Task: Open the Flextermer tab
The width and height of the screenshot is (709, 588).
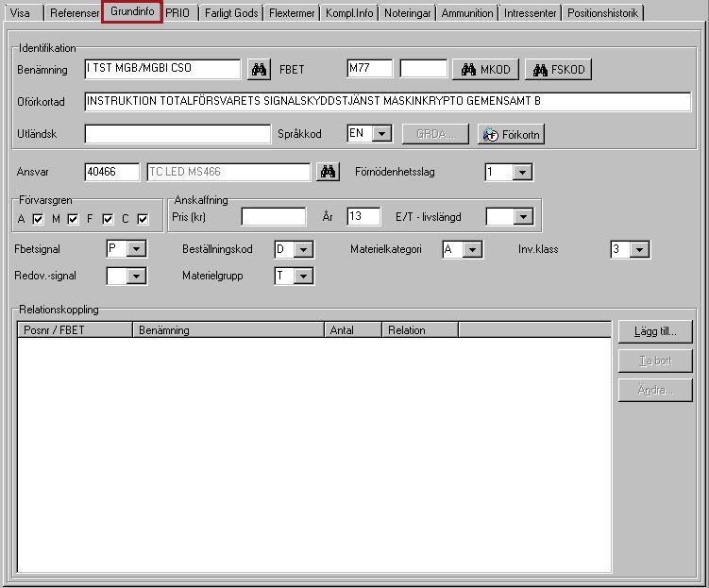Action: (x=292, y=12)
